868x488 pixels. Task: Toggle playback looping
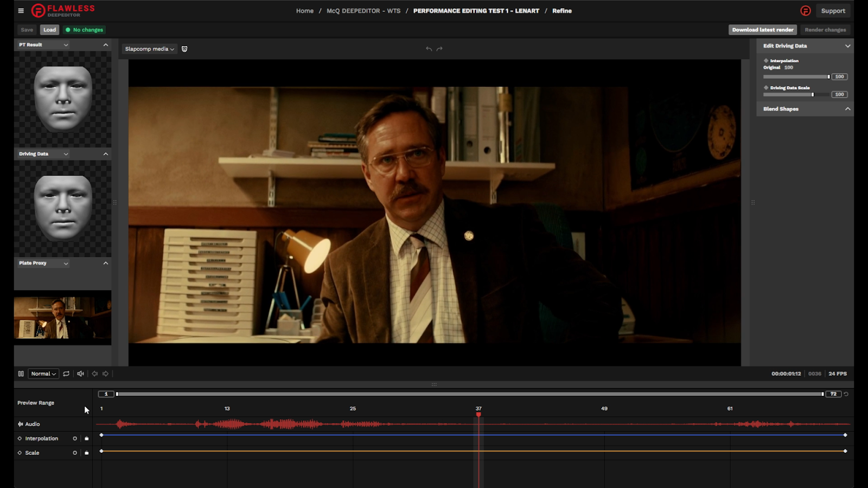(66, 374)
